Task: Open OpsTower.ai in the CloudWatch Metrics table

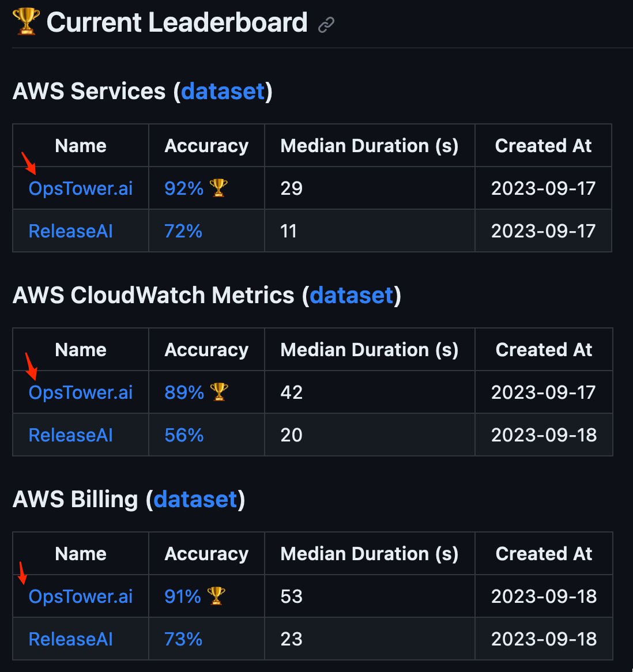Action: (x=81, y=392)
